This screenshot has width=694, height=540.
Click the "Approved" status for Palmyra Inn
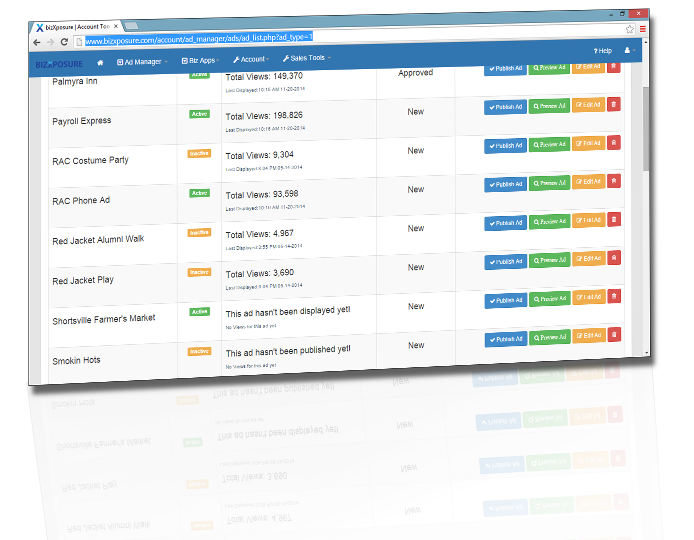(415, 73)
